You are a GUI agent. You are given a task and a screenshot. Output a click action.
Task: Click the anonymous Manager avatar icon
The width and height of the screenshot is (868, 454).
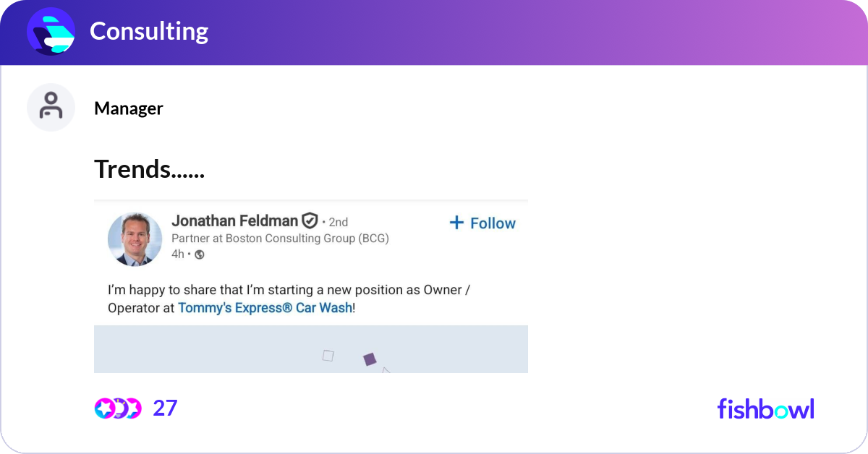tap(51, 107)
